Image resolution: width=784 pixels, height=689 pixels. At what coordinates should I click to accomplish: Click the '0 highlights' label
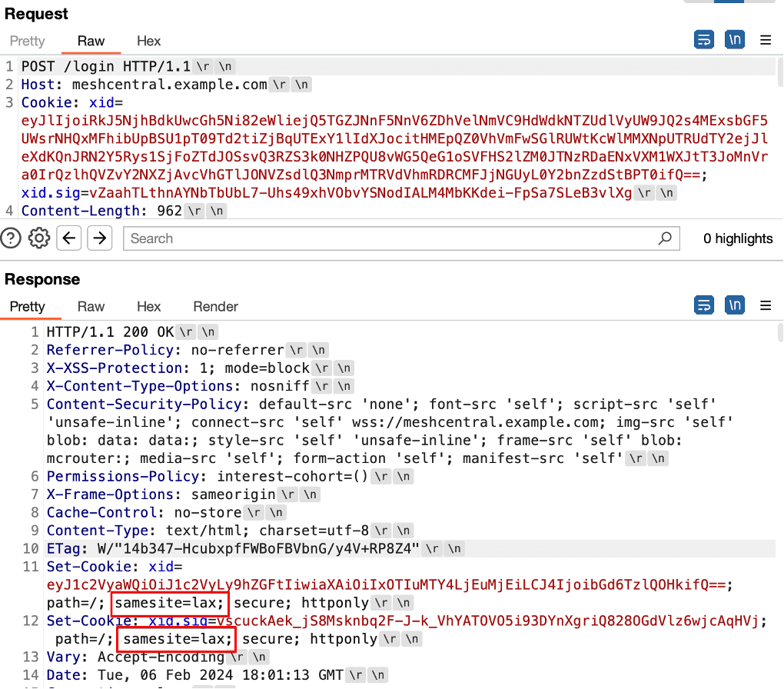click(x=738, y=238)
